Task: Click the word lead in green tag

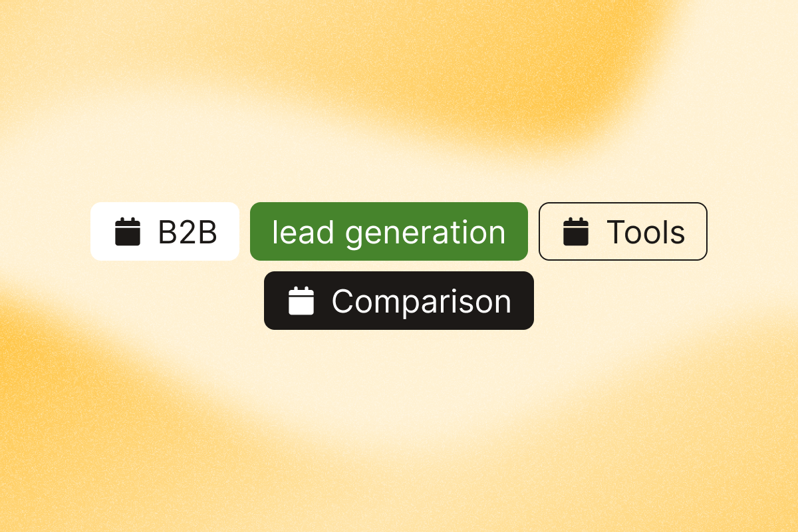Action: click(x=302, y=233)
